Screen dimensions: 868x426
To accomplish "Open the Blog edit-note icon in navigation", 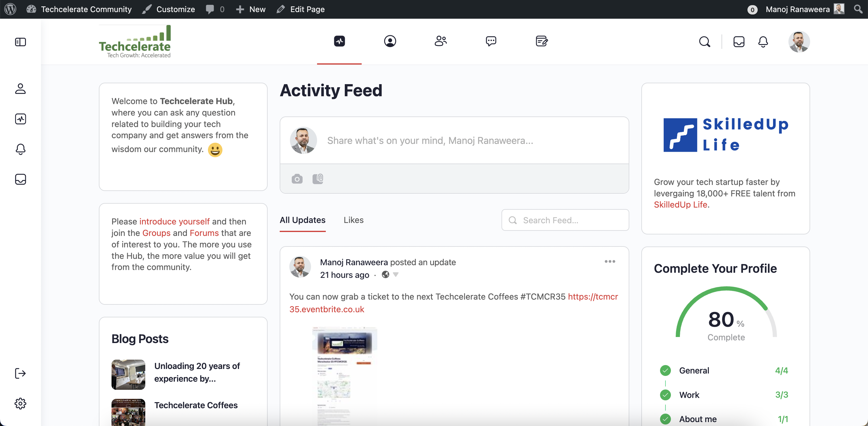I will (x=542, y=41).
